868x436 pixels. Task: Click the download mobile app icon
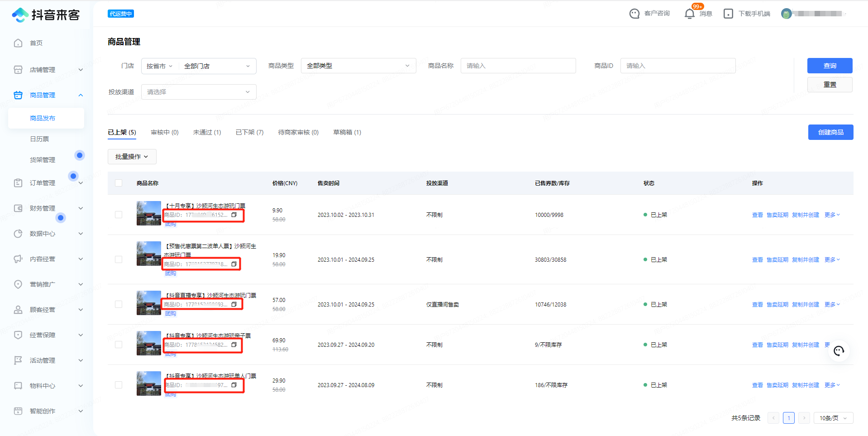(x=728, y=14)
